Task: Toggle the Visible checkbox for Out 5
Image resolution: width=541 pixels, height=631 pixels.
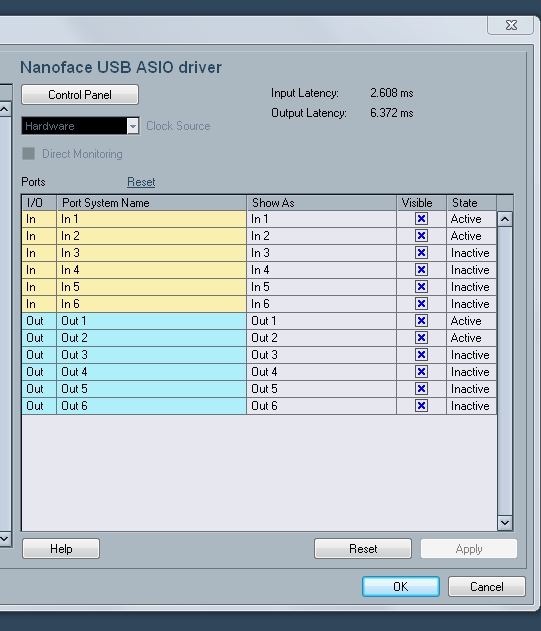Action: [421, 389]
